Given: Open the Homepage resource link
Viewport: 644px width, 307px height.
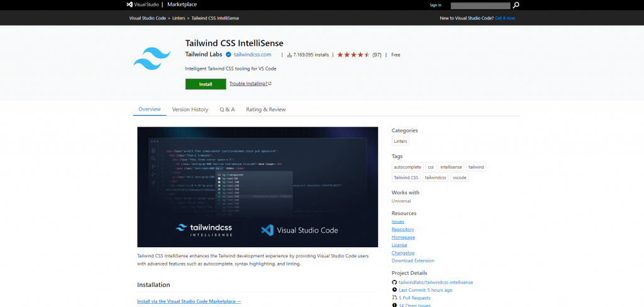Looking at the screenshot, I should tap(403, 237).
